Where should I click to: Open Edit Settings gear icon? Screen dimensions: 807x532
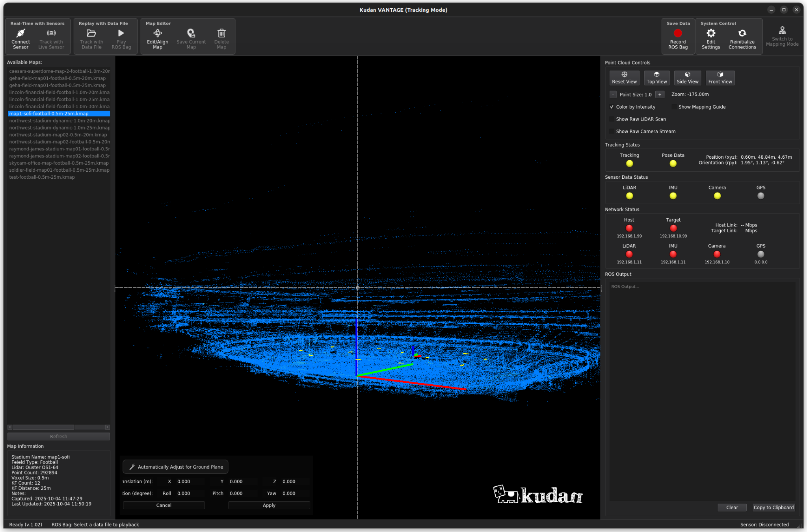click(x=710, y=33)
